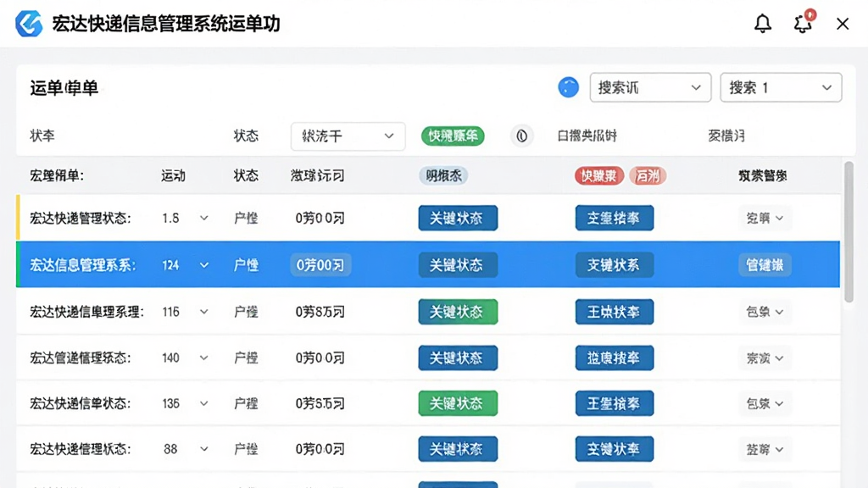The height and width of the screenshot is (488, 868).
Task: Expand the 140 value chevron
Action: [x=203, y=358]
